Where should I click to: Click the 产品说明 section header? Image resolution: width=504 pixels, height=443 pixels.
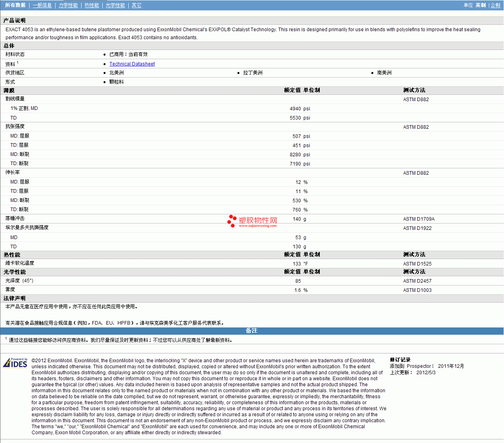(14, 20)
